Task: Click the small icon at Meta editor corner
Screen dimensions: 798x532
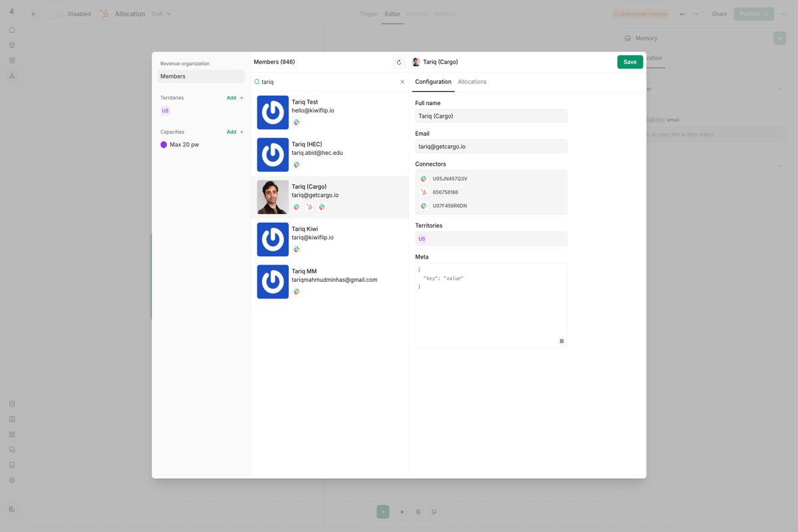Action: (561, 341)
